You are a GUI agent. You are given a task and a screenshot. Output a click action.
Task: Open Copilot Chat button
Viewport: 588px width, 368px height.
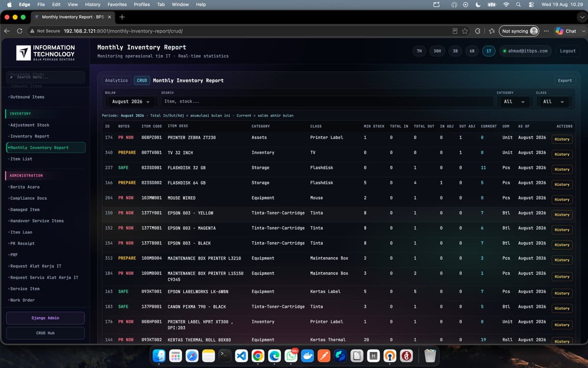pos(566,31)
